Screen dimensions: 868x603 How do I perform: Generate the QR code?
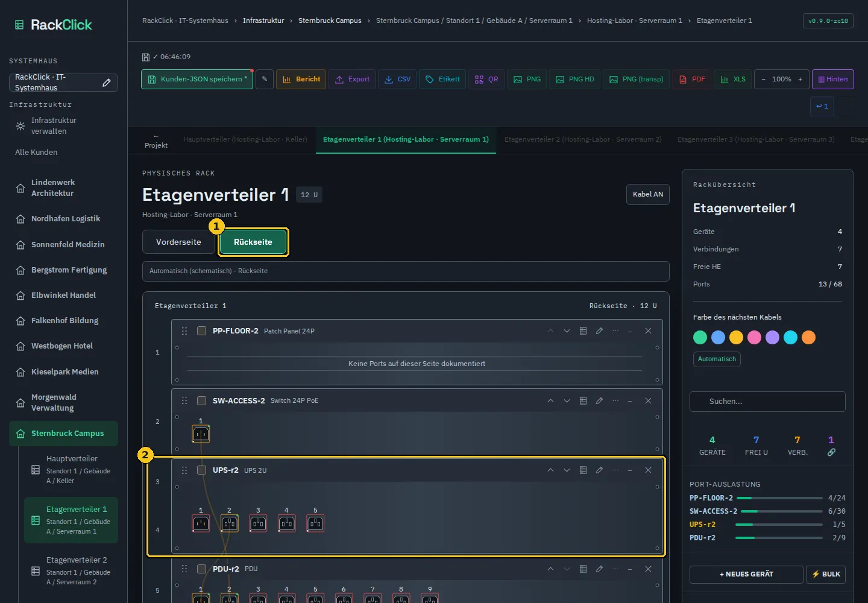pos(486,79)
